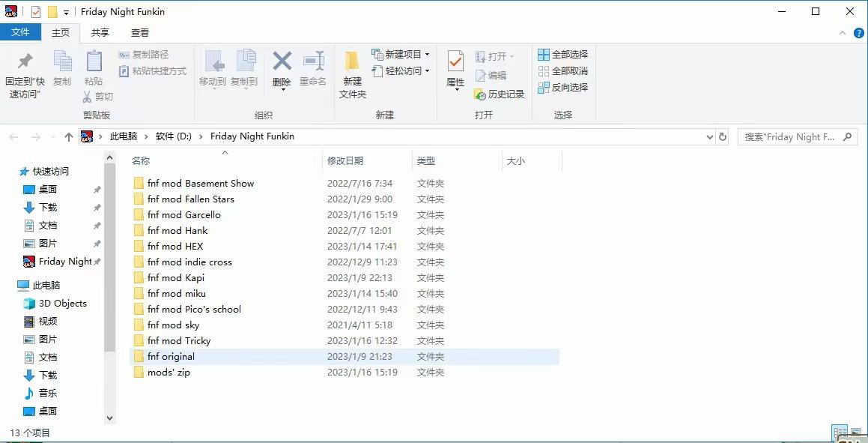Click the Copy (复制) ribbon icon
Image resolution: width=868 pixels, height=443 pixels.
click(x=62, y=61)
